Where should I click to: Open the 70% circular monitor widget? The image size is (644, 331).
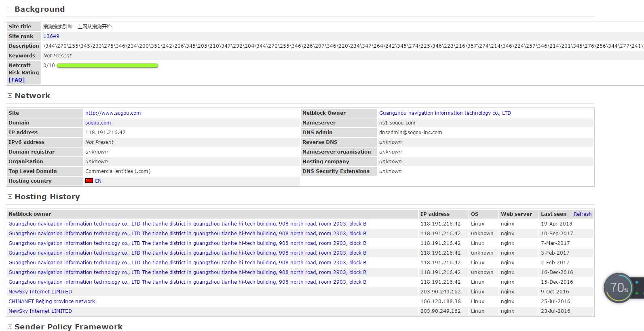[x=619, y=288]
